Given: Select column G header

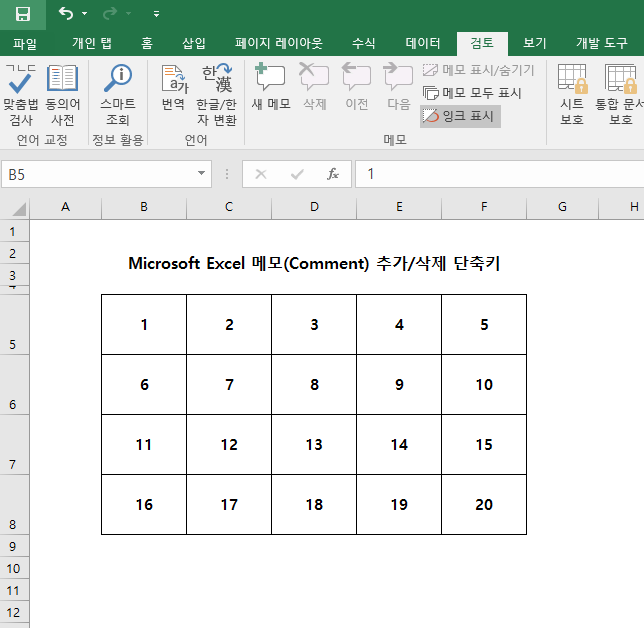Looking at the screenshot, I should click(x=562, y=207).
